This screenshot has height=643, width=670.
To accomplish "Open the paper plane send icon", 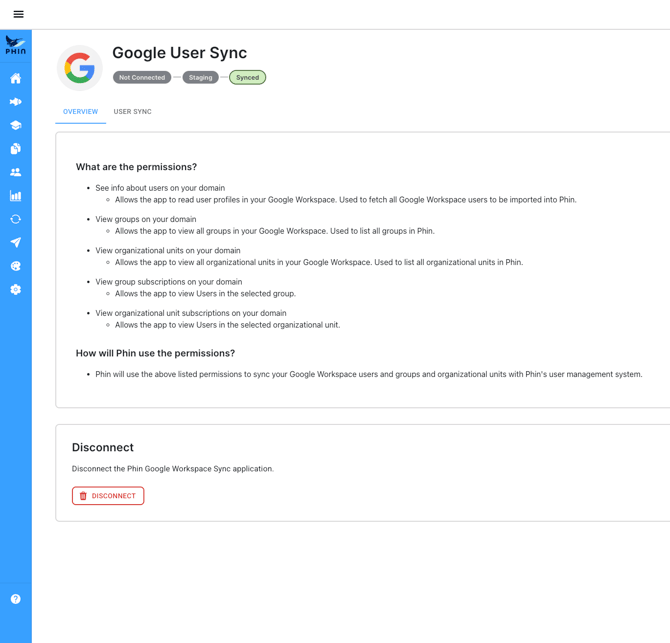I will click(16, 243).
